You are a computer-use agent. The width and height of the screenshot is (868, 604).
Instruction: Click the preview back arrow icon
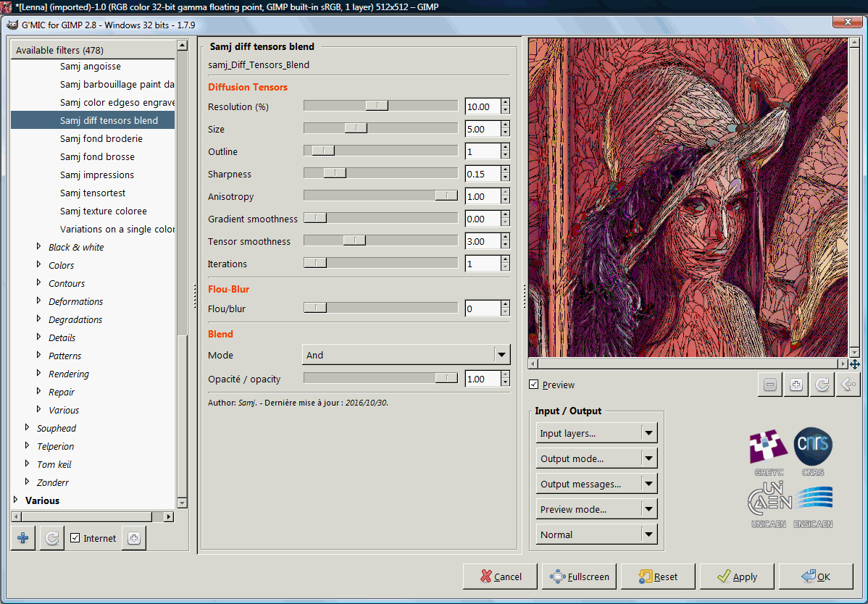coord(848,385)
